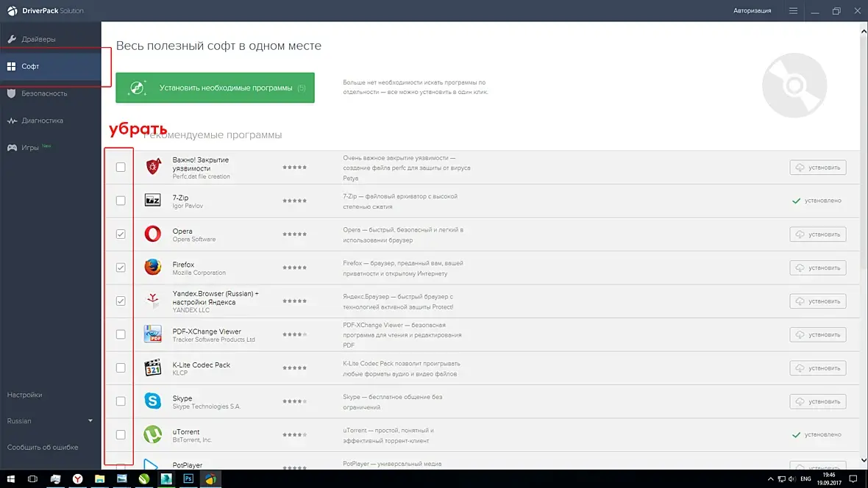
Task: Click the scrollbar down arrow
Action: [864, 460]
